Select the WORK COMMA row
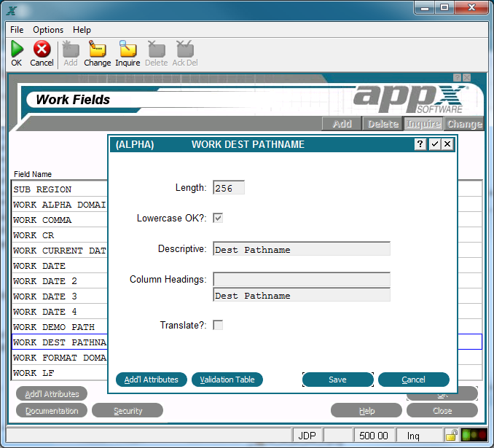The width and height of the screenshot is (494, 448). (x=60, y=220)
